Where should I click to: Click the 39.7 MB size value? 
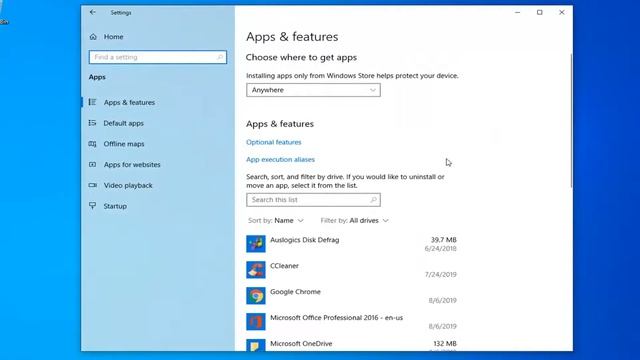pyautogui.click(x=444, y=240)
